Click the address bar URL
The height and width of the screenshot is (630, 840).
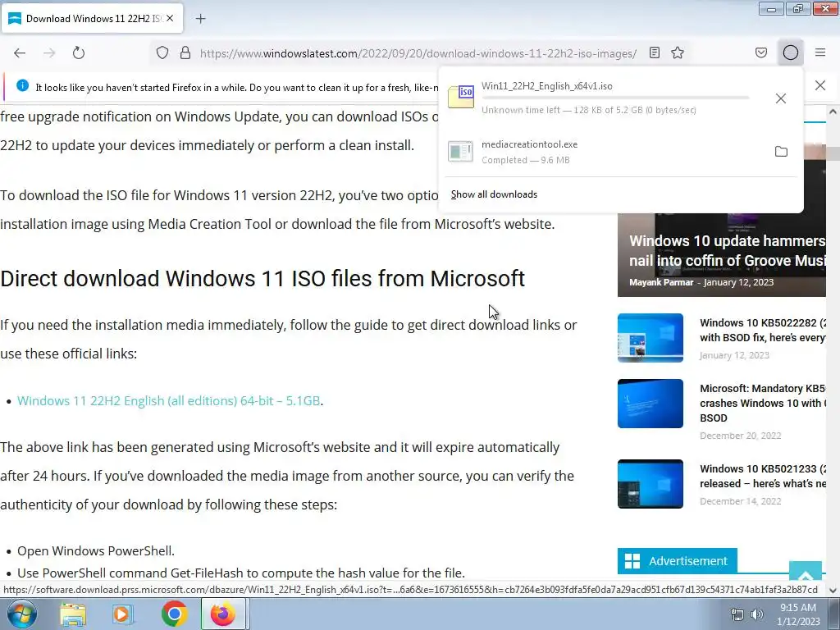(x=418, y=53)
